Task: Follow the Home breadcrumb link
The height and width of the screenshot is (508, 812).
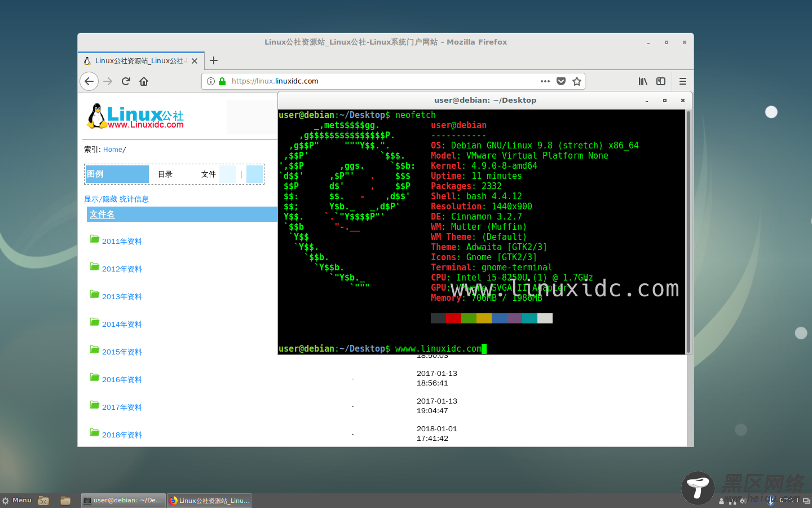Action: 113,150
